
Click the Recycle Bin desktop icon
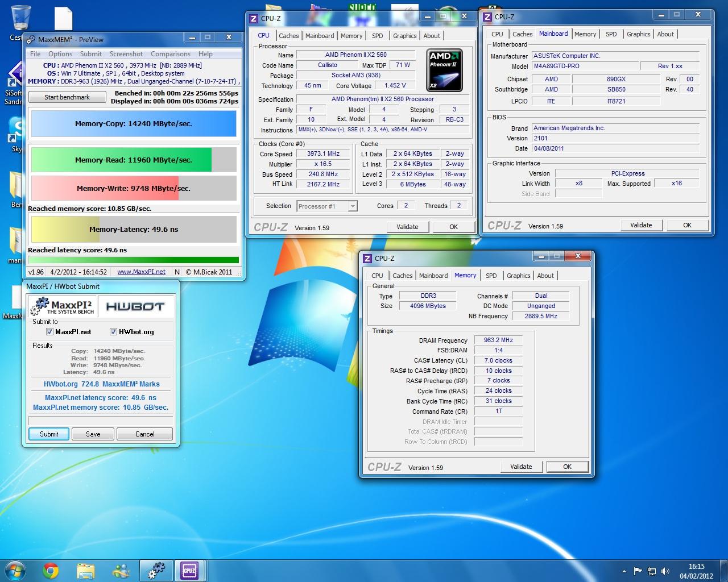(20, 18)
